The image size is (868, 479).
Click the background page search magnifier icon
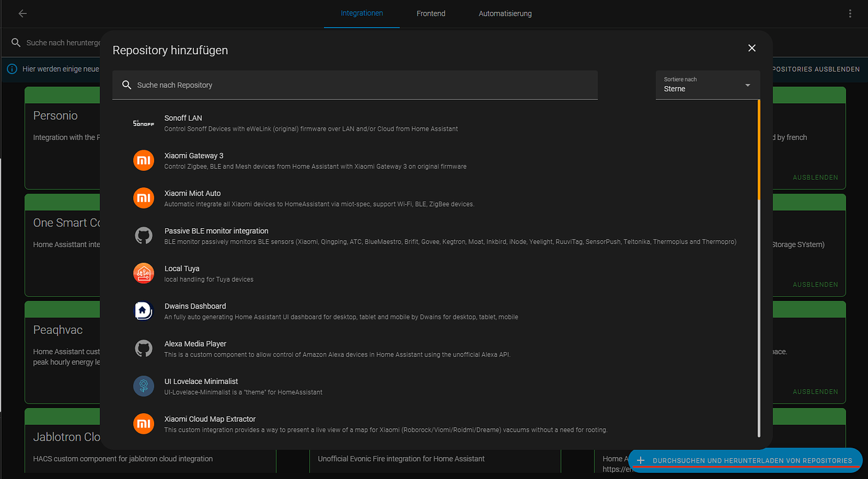(16, 43)
